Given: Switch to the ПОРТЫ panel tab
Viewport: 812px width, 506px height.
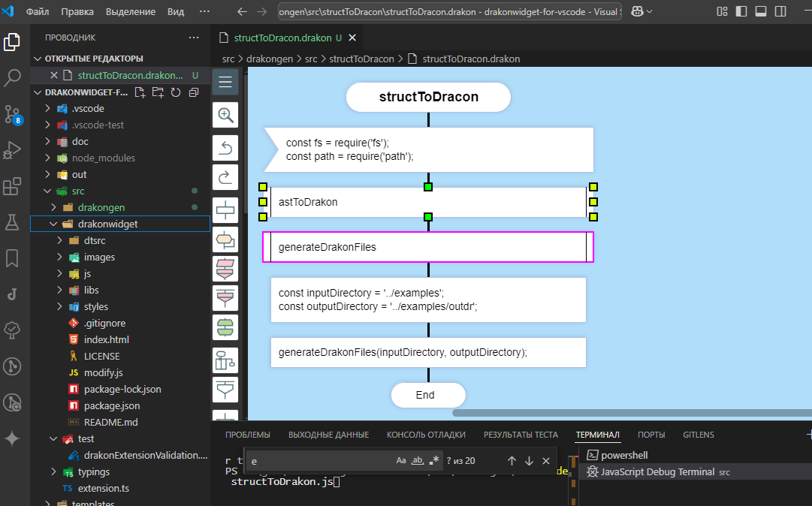Looking at the screenshot, I should tap(651, 435).
